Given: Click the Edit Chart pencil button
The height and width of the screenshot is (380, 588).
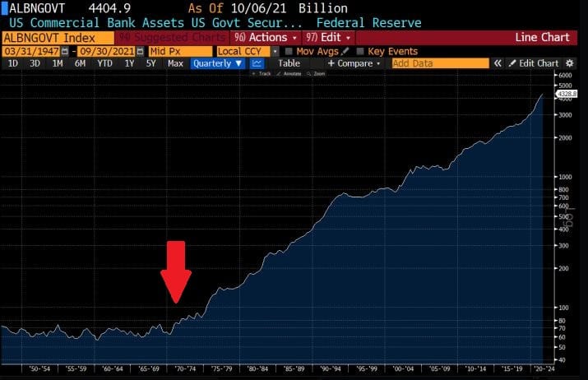Looking at the screenshot, I should 534,63.
